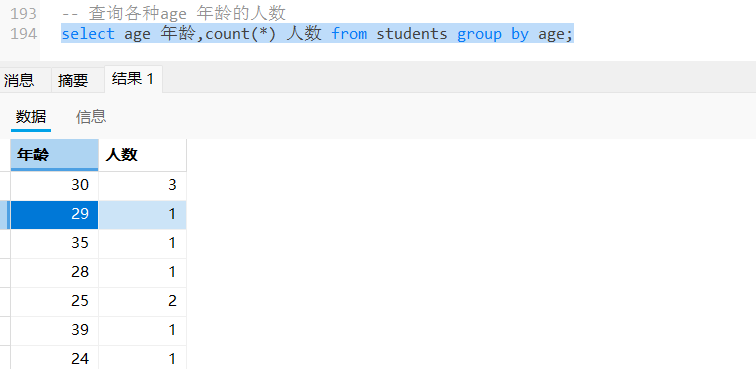This screenshot has height=369, width=756.
Task: Open the 摘要 tab
Action: point(73,80)
